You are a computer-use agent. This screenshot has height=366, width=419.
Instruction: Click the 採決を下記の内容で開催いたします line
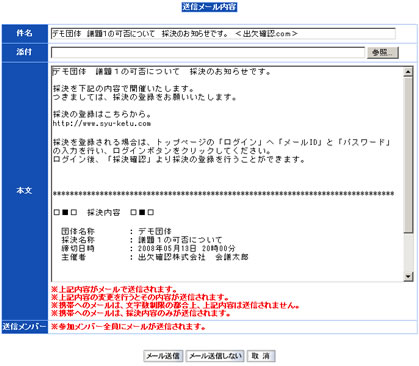pyautogui.click(x=124, y=89)
